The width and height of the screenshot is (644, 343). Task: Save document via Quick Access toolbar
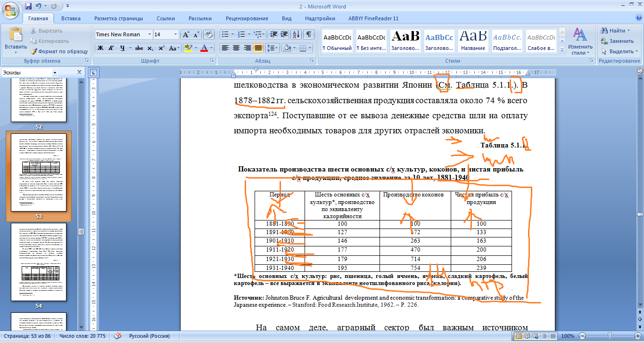click(28, 6)
